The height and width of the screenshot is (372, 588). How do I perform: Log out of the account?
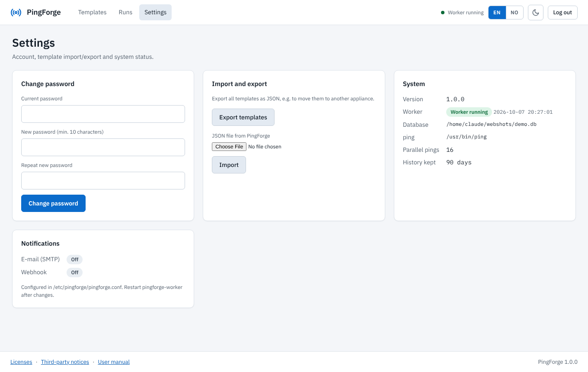point(562,13)
